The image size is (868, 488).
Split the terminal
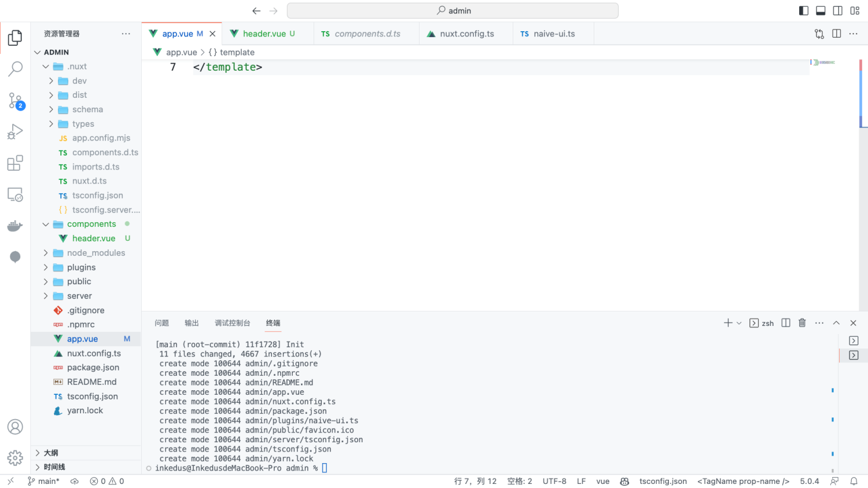(x=786, y=323)
